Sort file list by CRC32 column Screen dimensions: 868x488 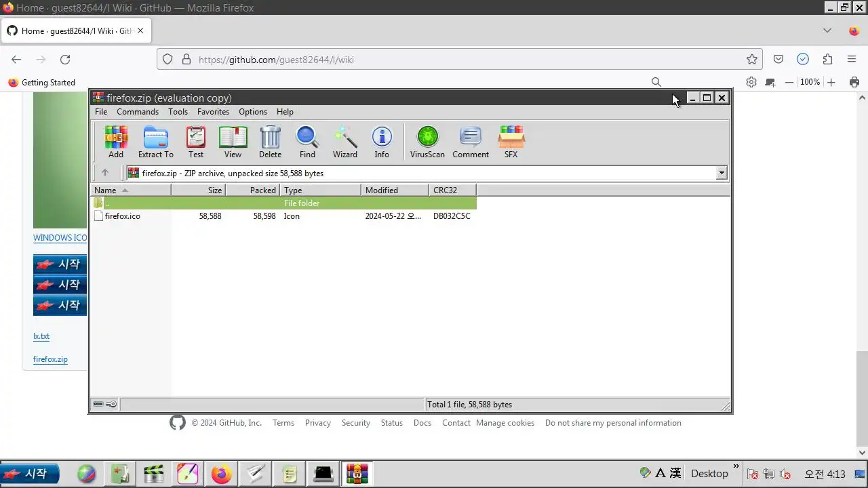coord(452,190)
